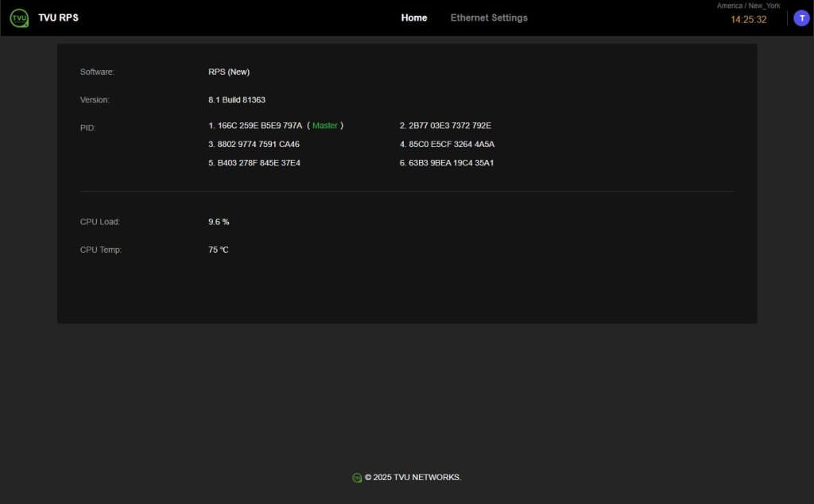
Task: Click the TVU logo icon in header
Action: tap(19, 18)
